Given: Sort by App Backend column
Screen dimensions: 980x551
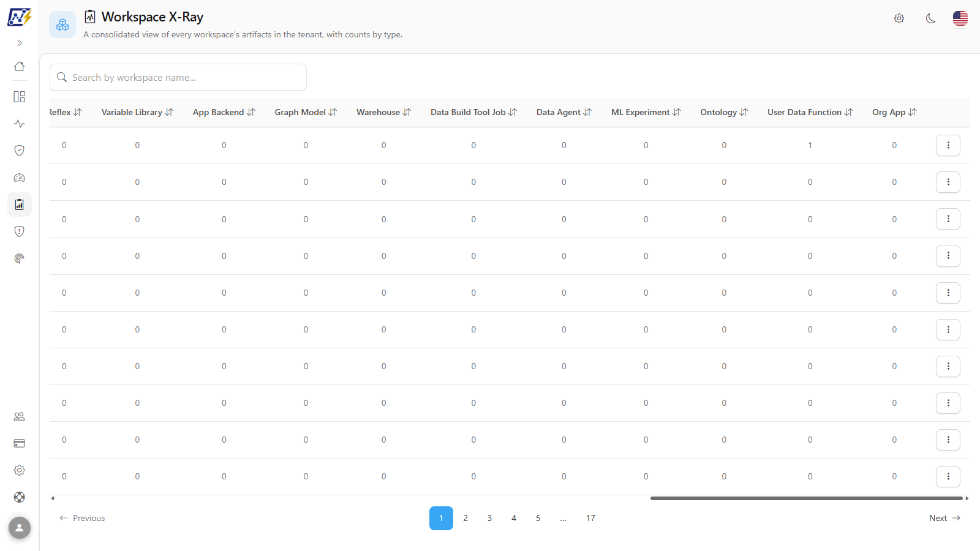Looking at the screenshot, I should coord(224,112).
